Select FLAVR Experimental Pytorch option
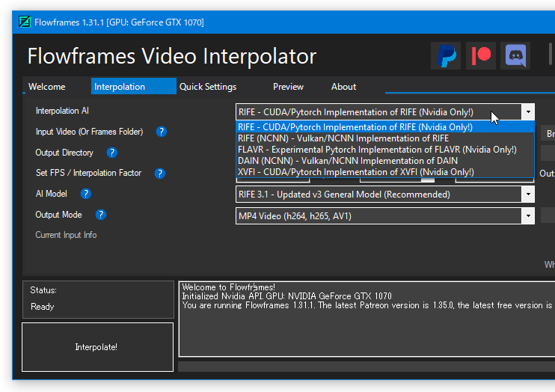This screenshot has height=392, width=555. pos(385,150)
